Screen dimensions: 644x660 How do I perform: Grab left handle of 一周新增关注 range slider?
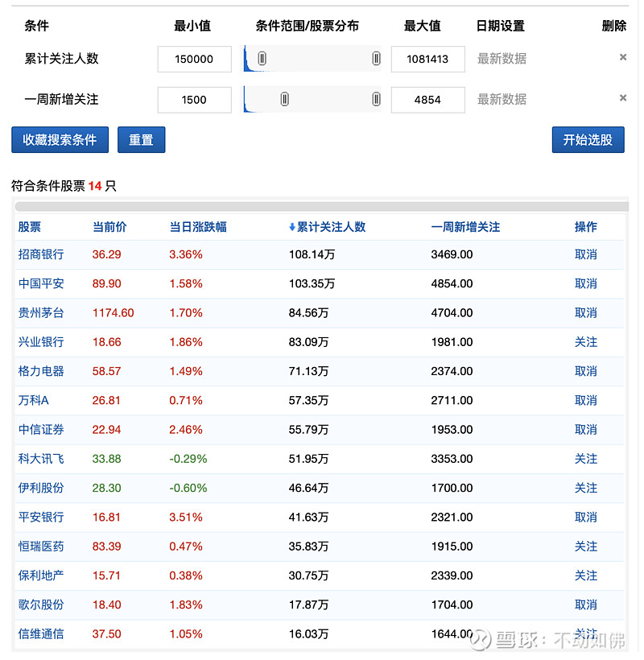[x=284, y=99]
